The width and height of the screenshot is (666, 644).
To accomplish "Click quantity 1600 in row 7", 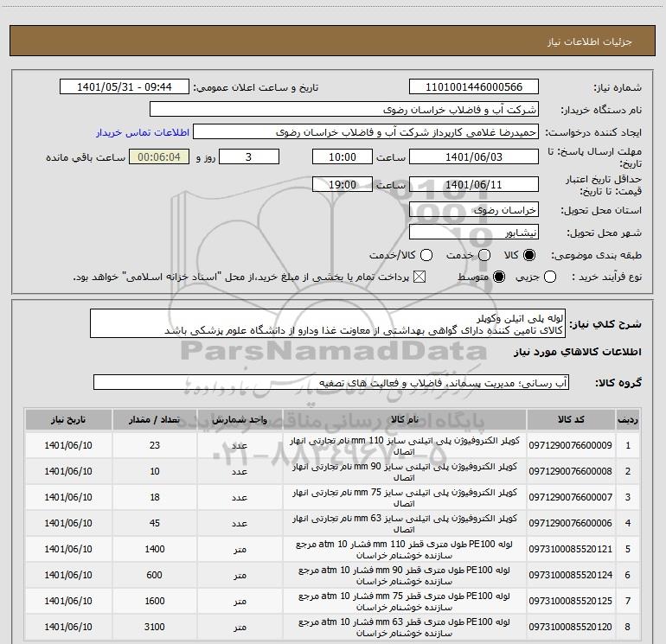I will [155, 601].
